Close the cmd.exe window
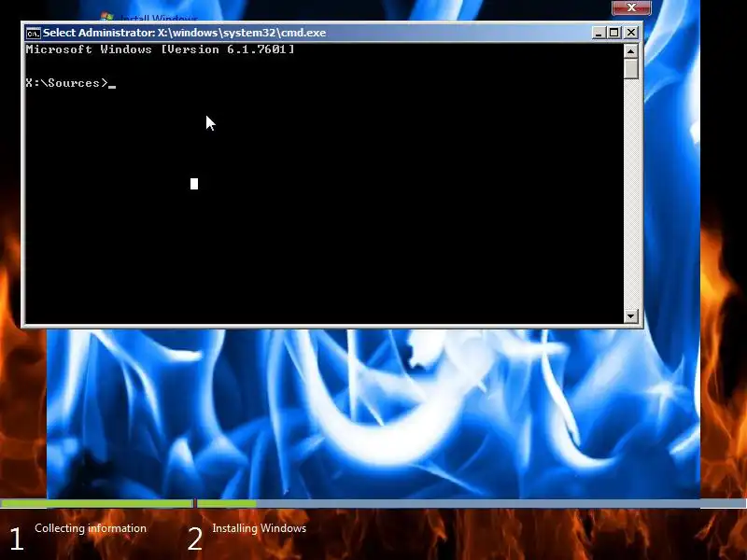The height and width of the screenshot is (560, 747). click(631, 33)
